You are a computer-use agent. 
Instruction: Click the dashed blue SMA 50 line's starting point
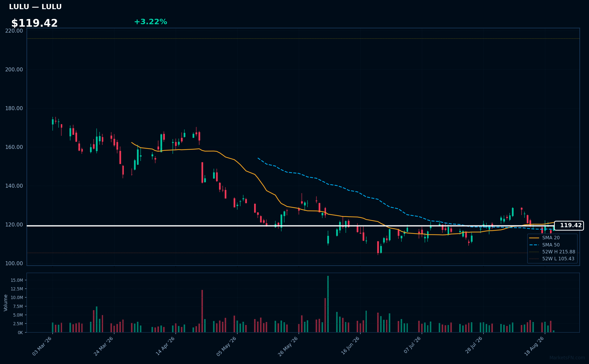click(258, 158)
